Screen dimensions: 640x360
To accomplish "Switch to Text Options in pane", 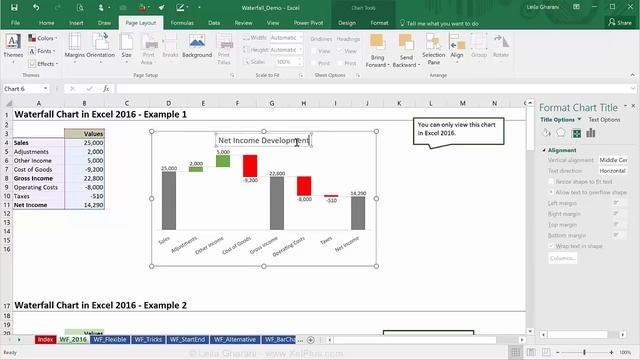I will pos(604,120).
